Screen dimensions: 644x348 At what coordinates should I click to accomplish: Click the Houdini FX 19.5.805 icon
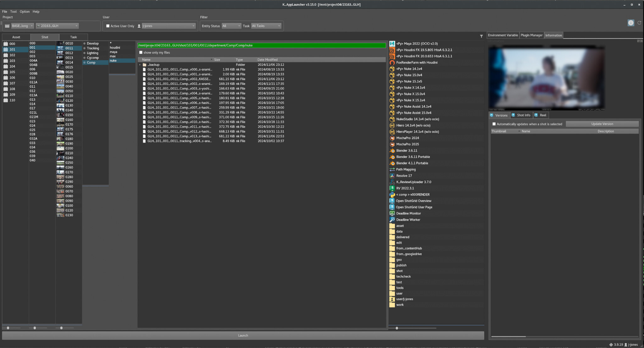(392, 50)
